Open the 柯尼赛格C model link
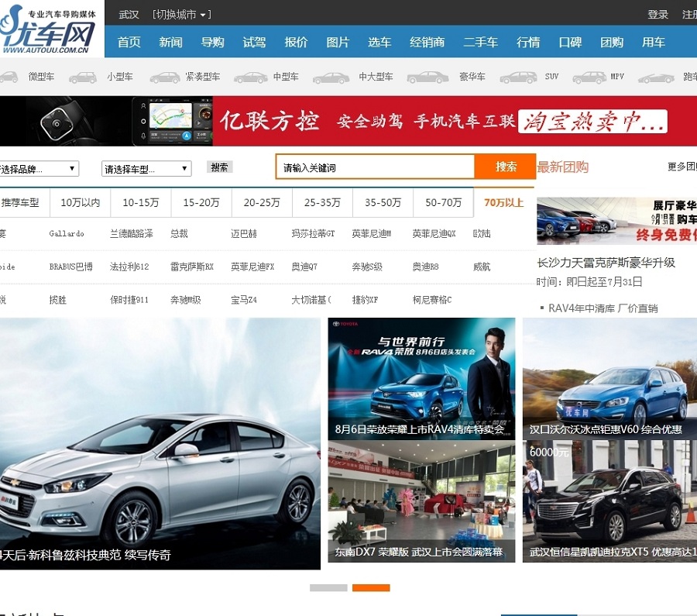The width and height of the screenshot is (697, 616). pos(431,300)
